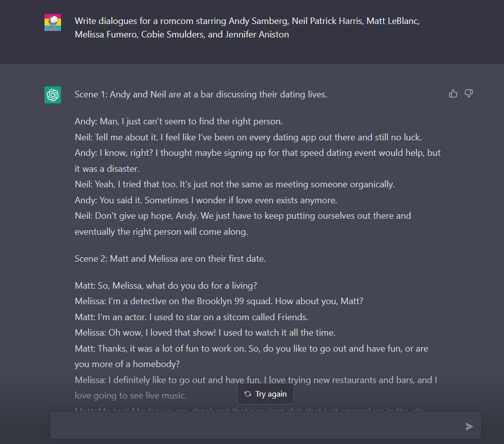This screenshot has width=504, height=444.
Task: Click the 'Scene 1' description line
Action: point(200,94)
